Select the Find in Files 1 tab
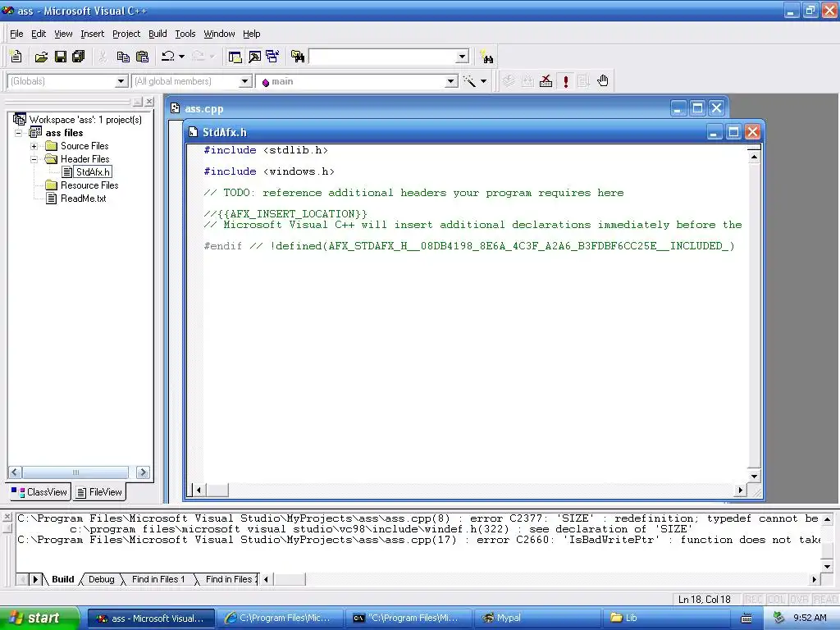 158,579
